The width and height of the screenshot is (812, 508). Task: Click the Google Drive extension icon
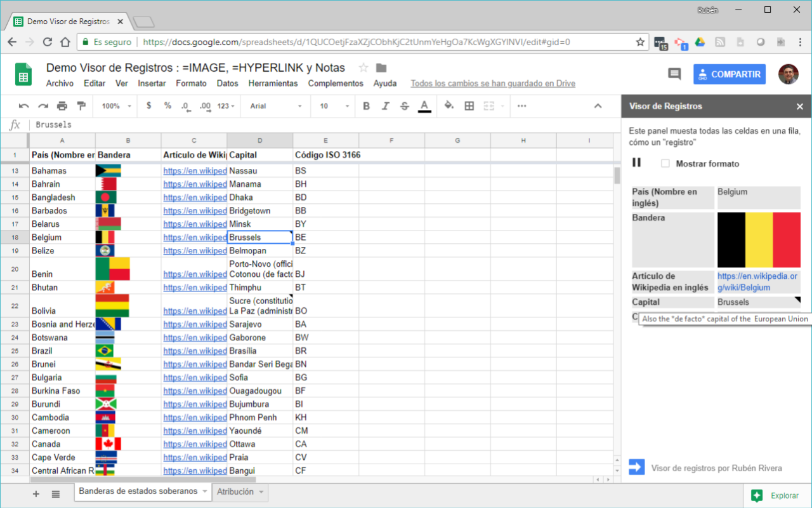coord(700,42)
